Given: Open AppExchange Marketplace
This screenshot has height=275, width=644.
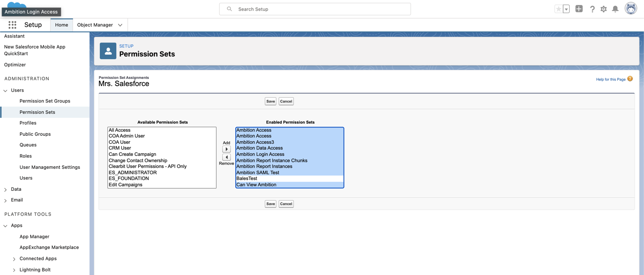Looking at the screenshot, I should coord(49,248).
